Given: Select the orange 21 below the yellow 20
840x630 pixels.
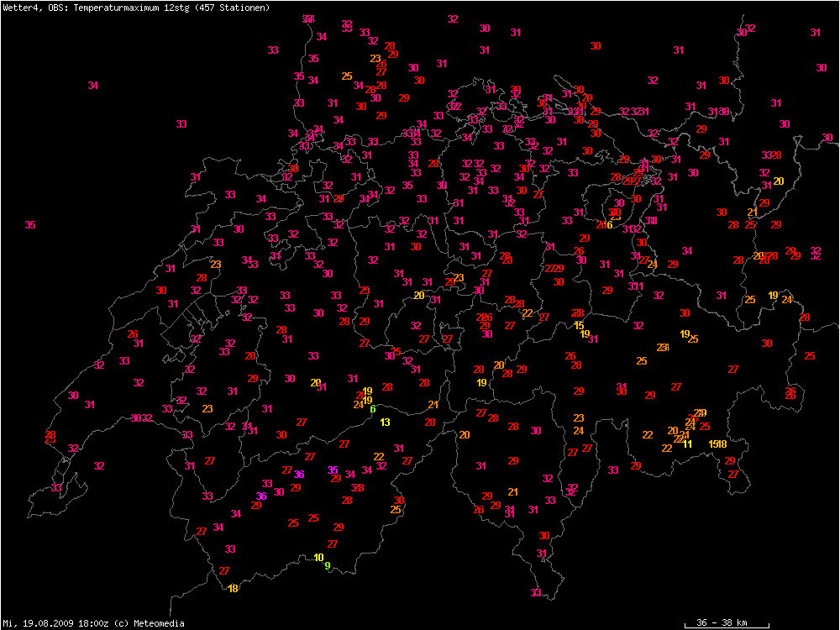Looking at the screenshot, I should pyautogui.click(x=753, y=213).
